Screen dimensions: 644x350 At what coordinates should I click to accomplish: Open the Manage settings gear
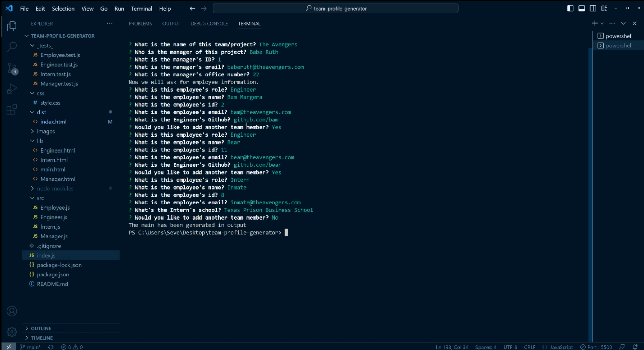click(11, 332)
